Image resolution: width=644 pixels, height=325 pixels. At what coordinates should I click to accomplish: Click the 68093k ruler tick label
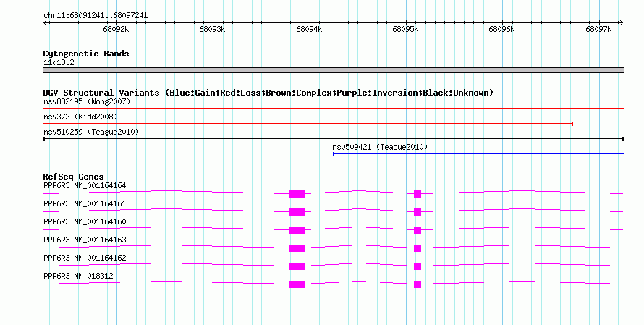tap(212, 29)
